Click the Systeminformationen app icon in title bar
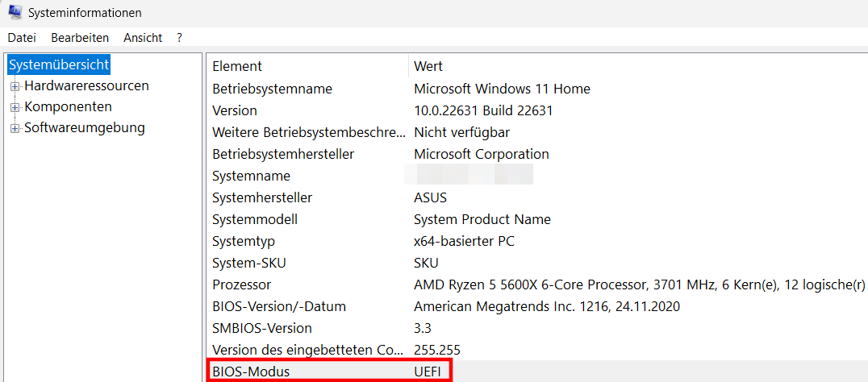The width and height of the screenshot is (868, 382). coord(15,12)
